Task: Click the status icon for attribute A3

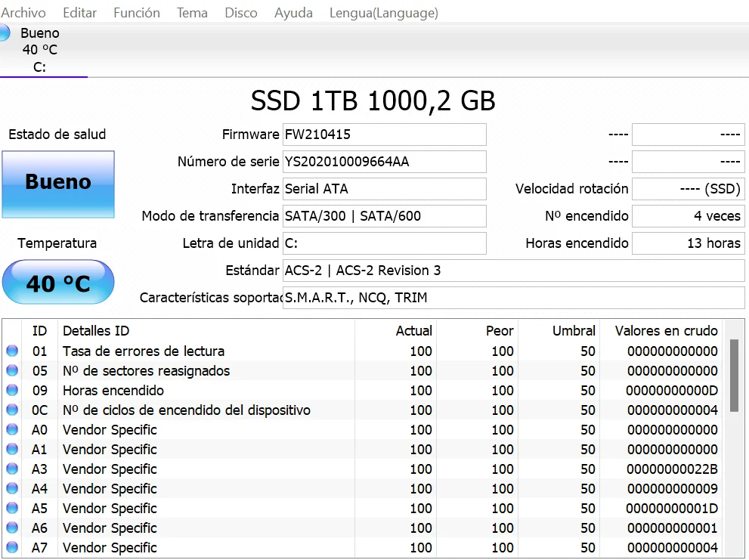Action: point(12,469)
